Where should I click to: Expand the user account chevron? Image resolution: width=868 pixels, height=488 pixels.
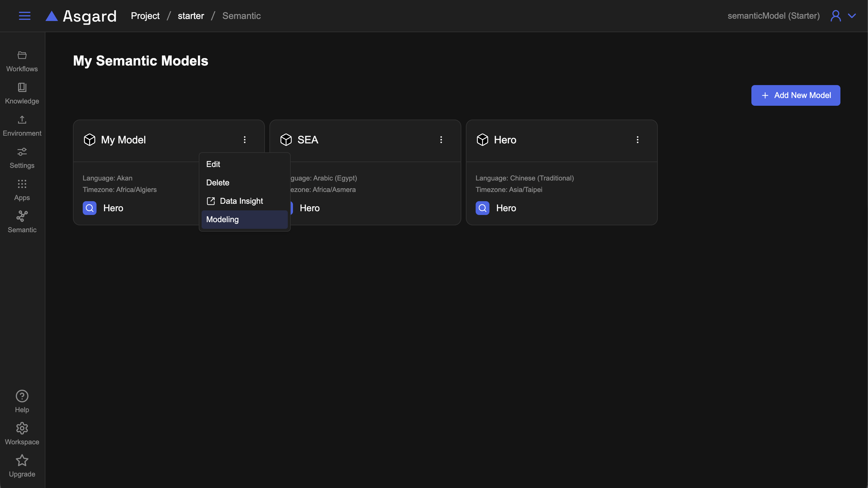click(852, 16)
